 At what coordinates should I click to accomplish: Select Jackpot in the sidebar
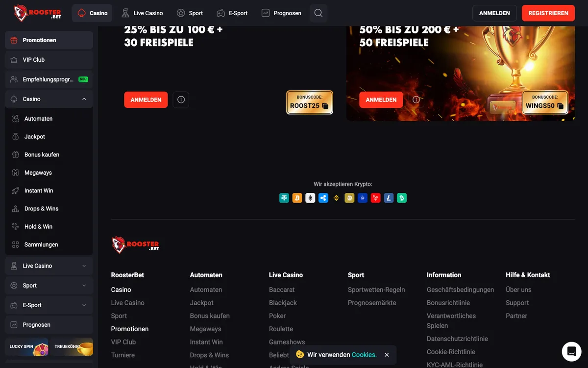tap(49, 137)
